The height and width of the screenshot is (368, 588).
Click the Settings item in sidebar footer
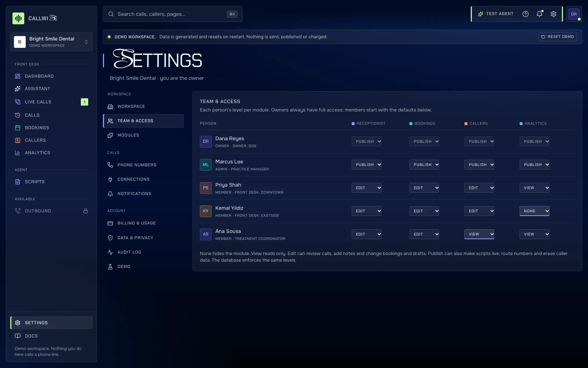(x=51, y=323)
